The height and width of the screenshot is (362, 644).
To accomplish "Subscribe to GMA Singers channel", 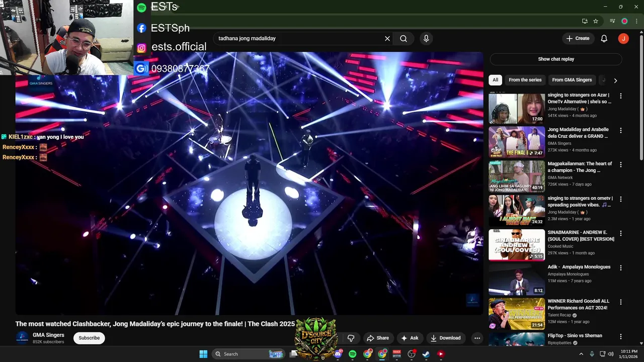I will pyautogui.click(x=89, y=338).
